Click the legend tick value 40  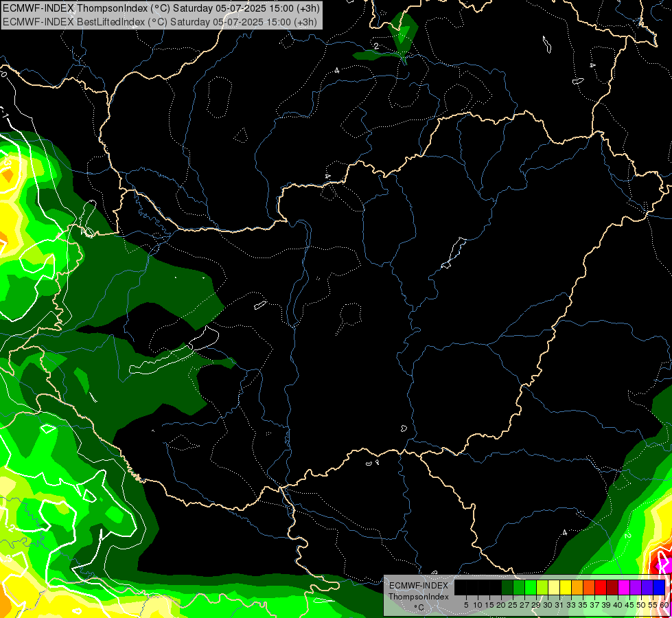pyautogui.click(x=618, y=605)
